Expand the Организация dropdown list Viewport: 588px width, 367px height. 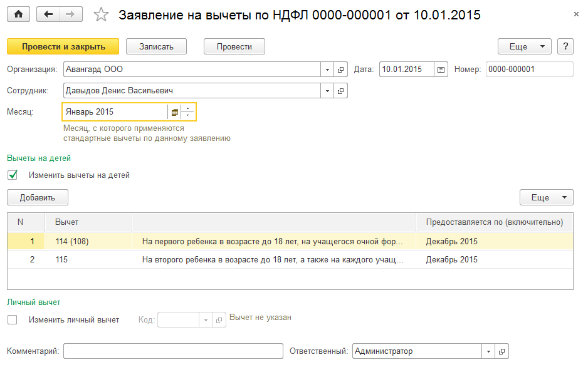[328, 70]
